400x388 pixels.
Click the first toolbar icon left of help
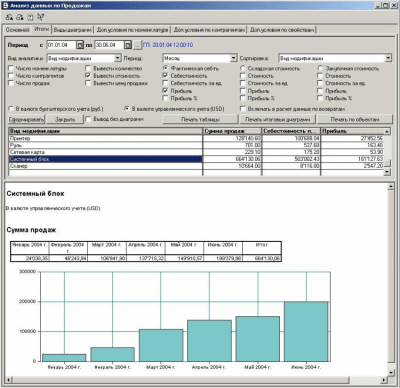tap(9, 17)
